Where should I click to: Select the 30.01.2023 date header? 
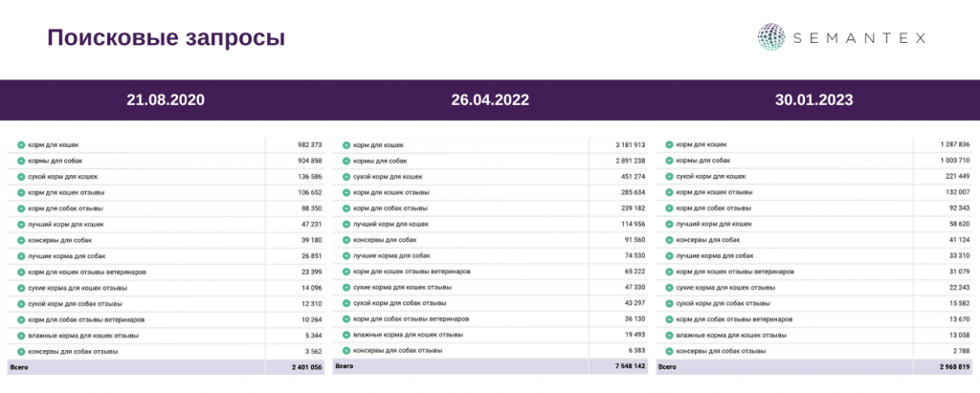click(814, 100)
